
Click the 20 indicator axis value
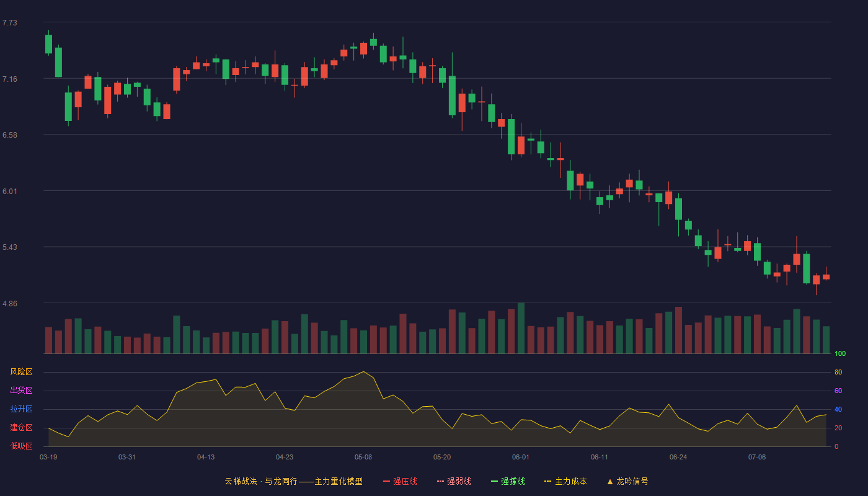(x=838, y=428)
